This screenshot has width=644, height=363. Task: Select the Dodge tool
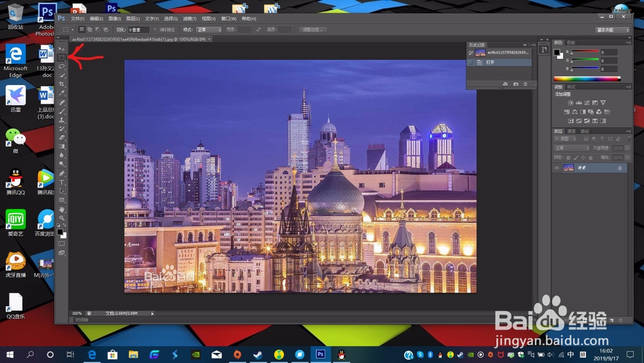[x=62, y=164]
